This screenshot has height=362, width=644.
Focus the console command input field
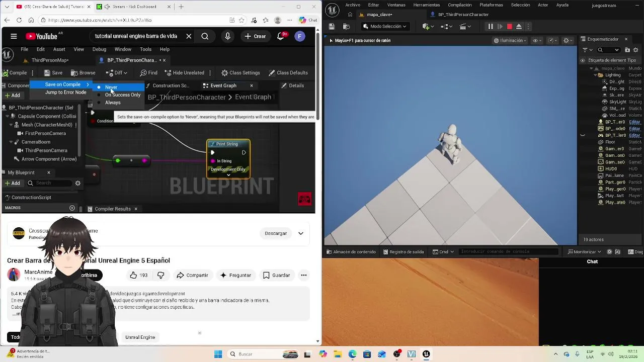pyautogui.click(x=508, y=252)
